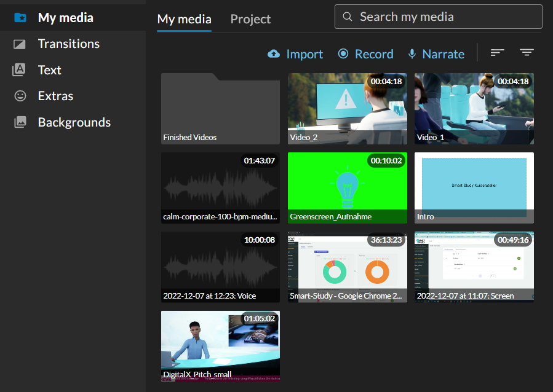The width and height of the screenshot is (553, 392).
Task: Open the Transitions panel icon
Action: click(x=20, y=44)
